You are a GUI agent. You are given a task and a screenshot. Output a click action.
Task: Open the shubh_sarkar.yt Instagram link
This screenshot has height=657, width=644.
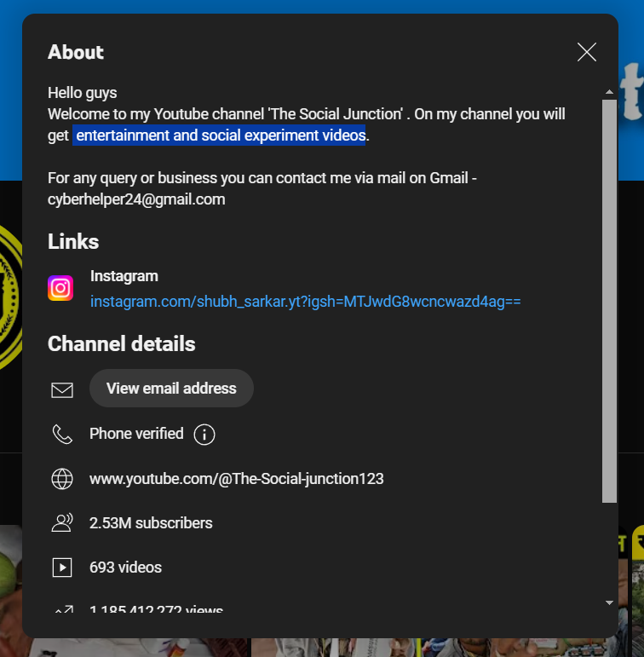305,302
